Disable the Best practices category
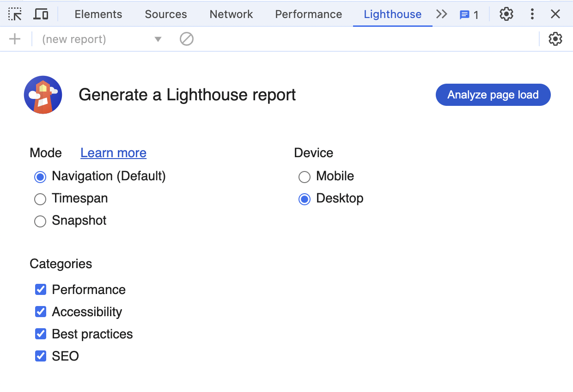This screenshot has width=573, height=392. coord(41,333)
